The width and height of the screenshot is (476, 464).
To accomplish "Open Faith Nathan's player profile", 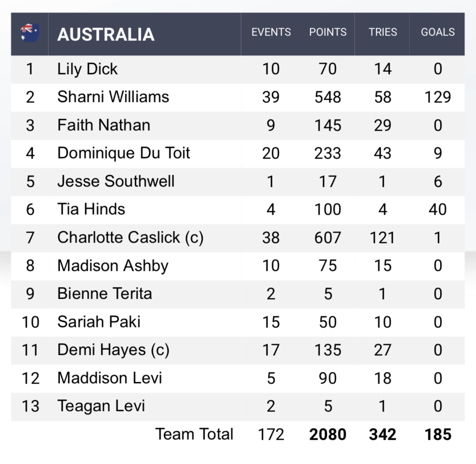I will [104, 125].
